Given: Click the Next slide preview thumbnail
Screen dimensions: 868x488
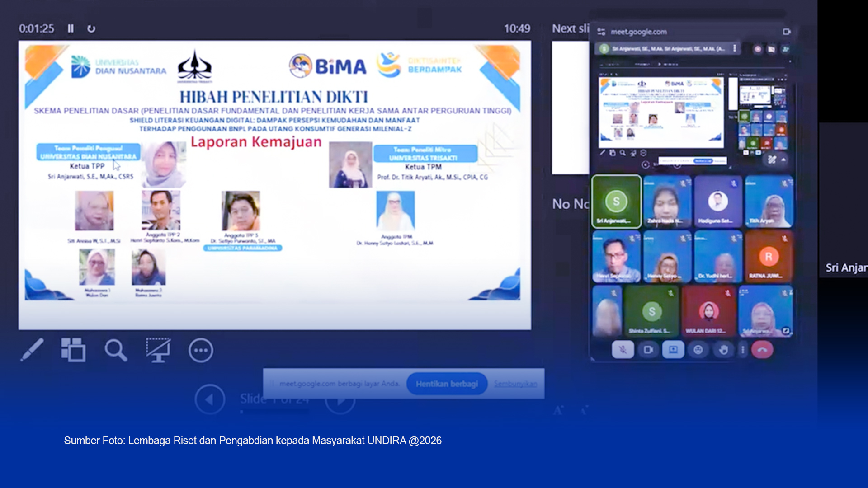Looking at the screenshot, I should tap(570, 108).
